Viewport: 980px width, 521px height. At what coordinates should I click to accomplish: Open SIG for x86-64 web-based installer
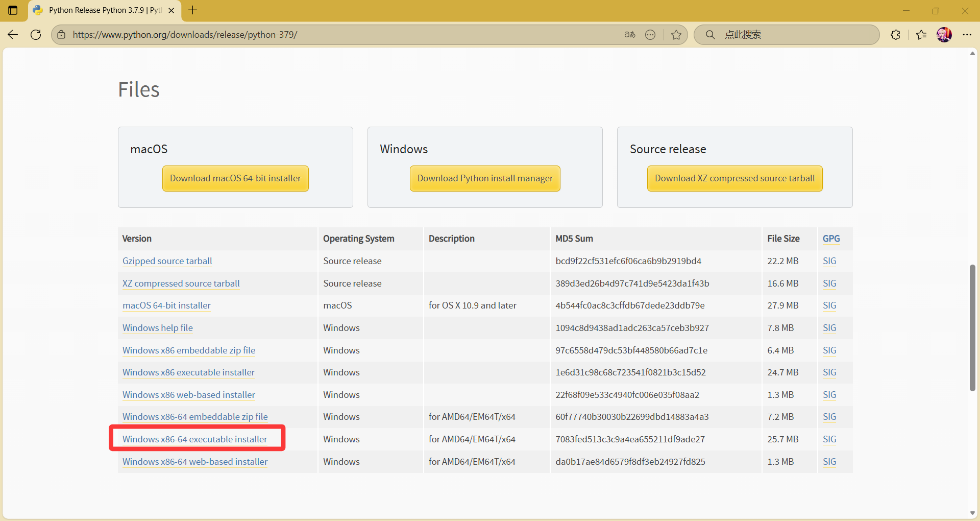point(829,462)
